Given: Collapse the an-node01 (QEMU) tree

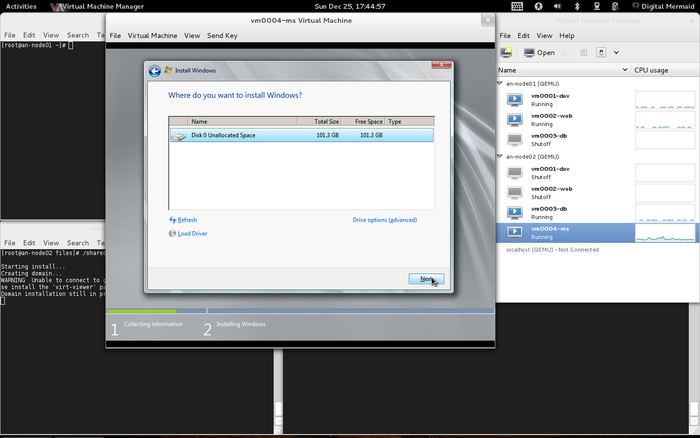Looking at the screenshot, I should (501, 84).
